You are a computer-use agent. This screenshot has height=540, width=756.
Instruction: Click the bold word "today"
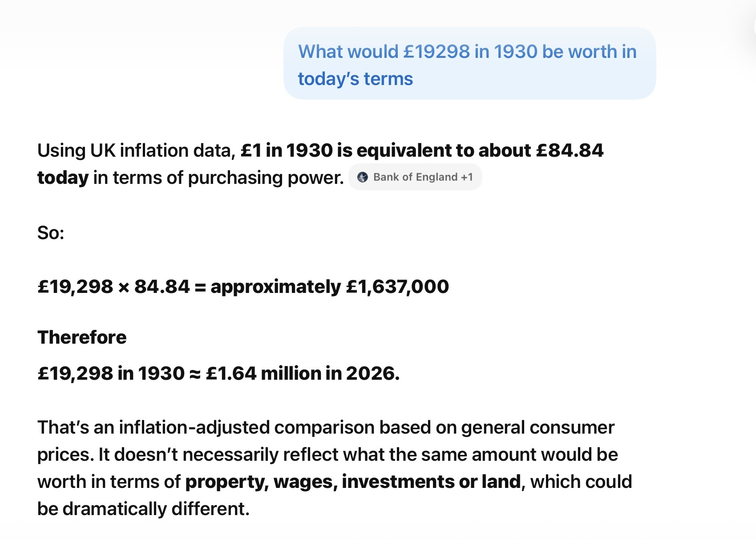[x=63, y=178]
